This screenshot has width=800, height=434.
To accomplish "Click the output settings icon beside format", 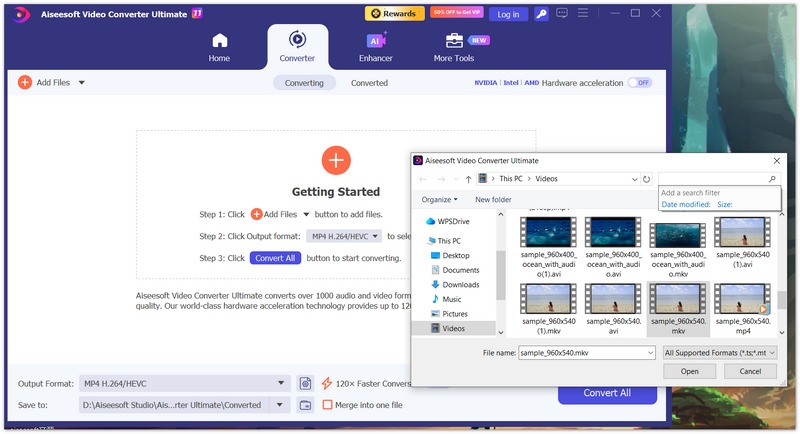I will (x=305, y=384).
